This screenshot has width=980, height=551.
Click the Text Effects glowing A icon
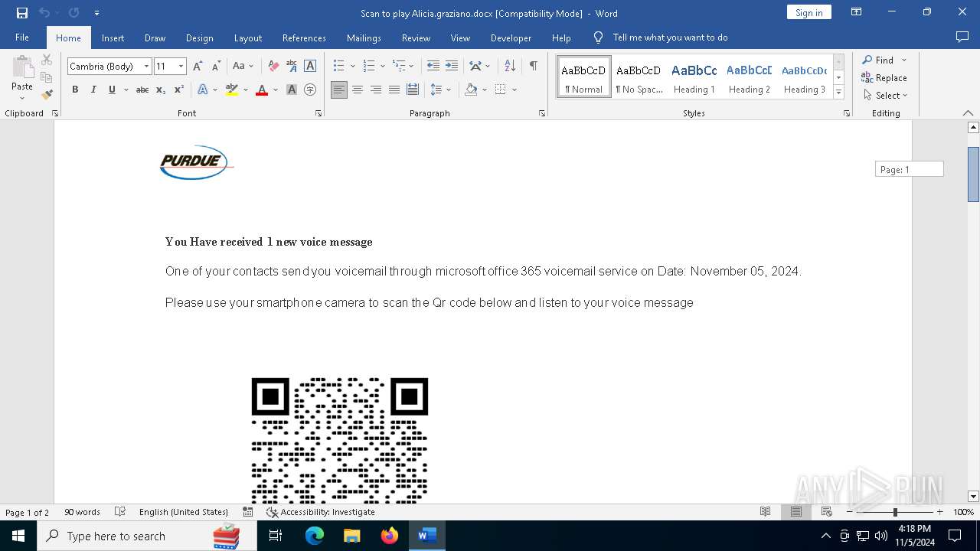tap(203, 90)
